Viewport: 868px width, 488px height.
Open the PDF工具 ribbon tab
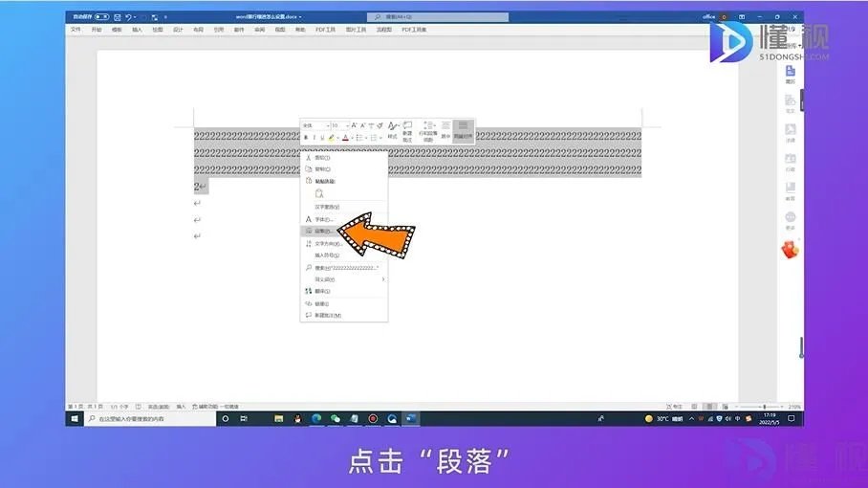point(325,30)
